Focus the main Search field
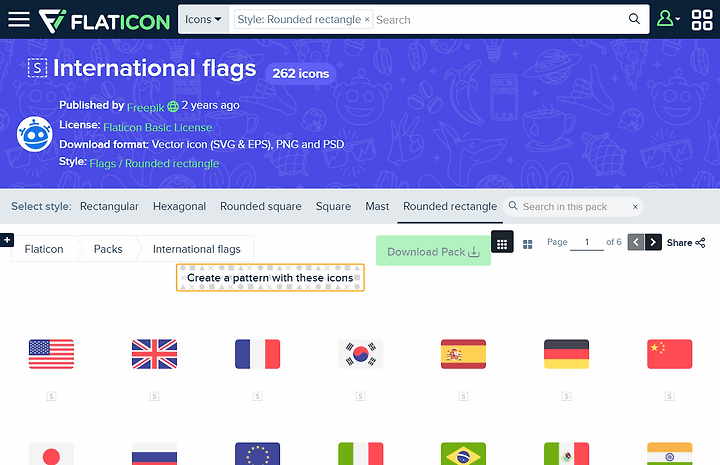The width and height of the screenshot is (720, 465). [498, 20]
